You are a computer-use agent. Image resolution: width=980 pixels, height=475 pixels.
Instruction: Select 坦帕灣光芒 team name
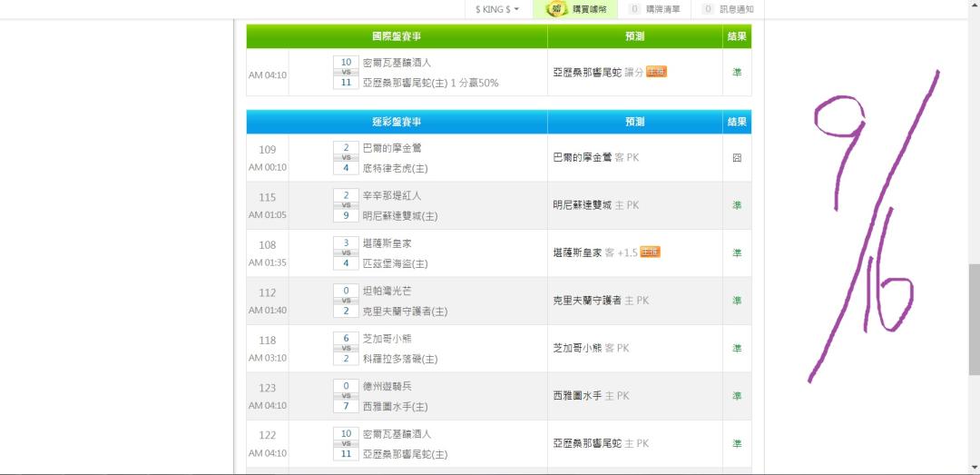pos(387,291)
